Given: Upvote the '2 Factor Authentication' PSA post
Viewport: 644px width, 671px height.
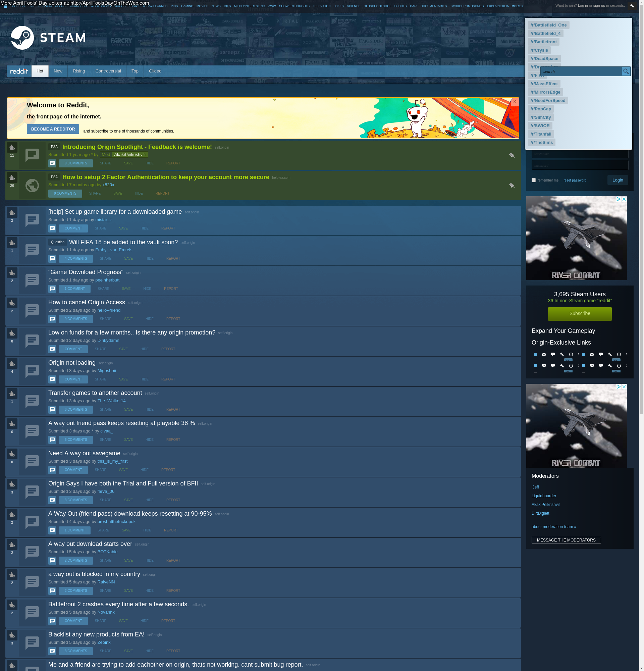Looking at the screenshot, I should tap(12, 177).
